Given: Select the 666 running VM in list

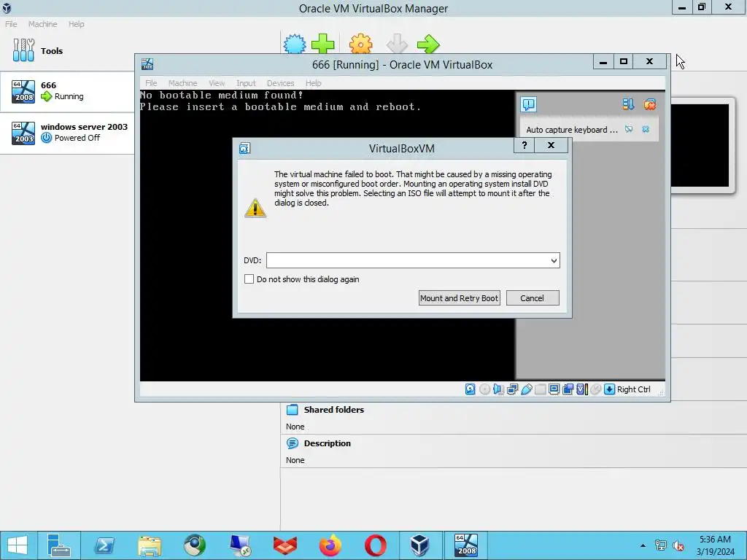Looking at the screenshot, I should 67,91.
